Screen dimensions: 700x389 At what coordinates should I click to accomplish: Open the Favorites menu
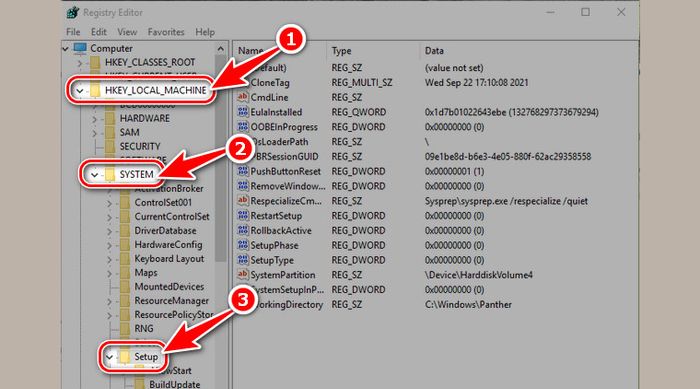(166, 32)
